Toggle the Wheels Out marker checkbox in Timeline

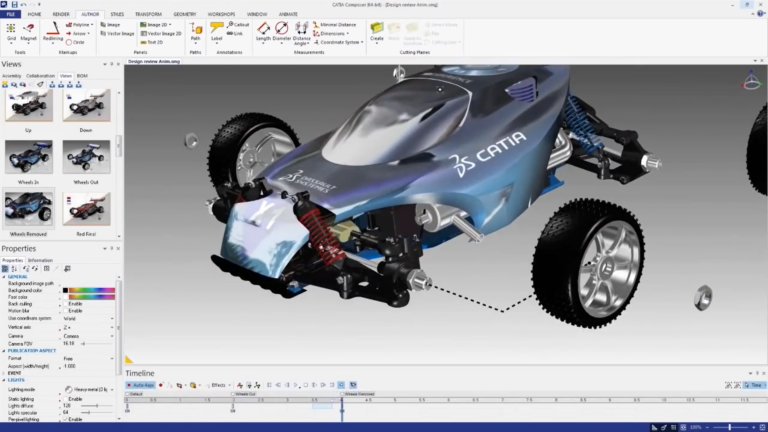click(x=233, y=394)
